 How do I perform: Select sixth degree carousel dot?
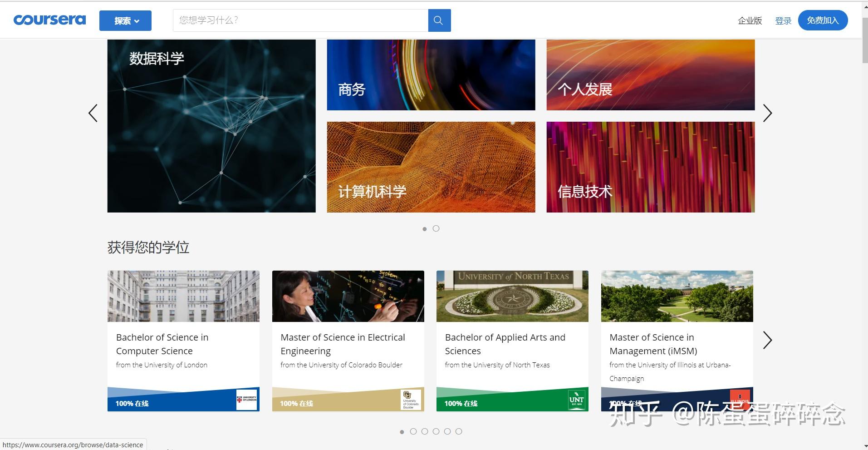click(x=459, y=431)
